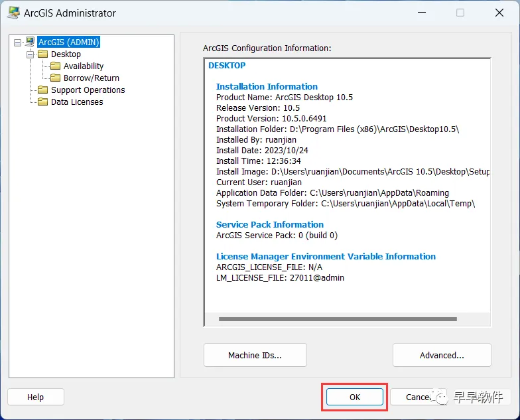Select Support Operations in the tree
The image size is (520, 420).
tap(88, 90)
